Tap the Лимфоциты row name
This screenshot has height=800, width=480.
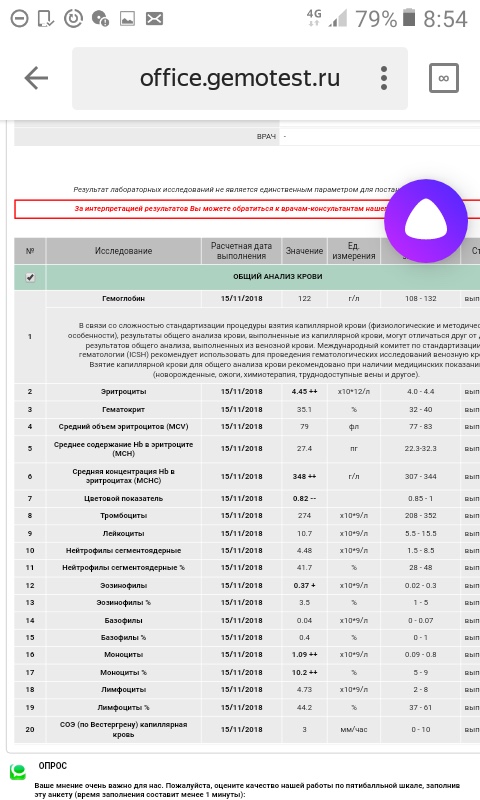[123, 690]
